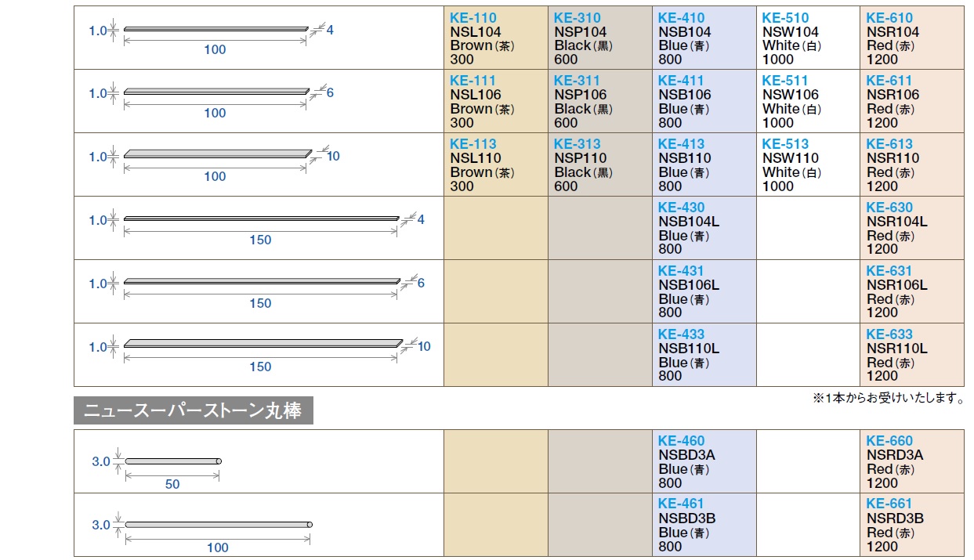Select product code KE-311
974x560 pixels.
tap(577, 81)
